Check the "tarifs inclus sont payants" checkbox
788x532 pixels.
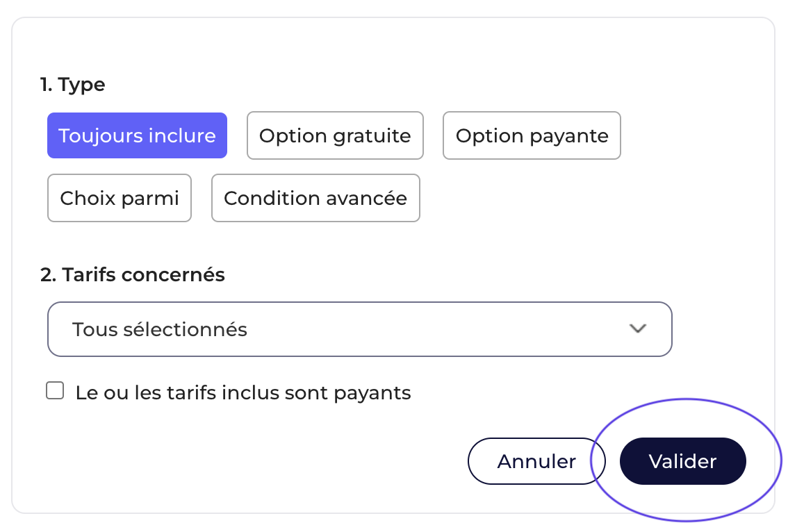coord(55,391)
